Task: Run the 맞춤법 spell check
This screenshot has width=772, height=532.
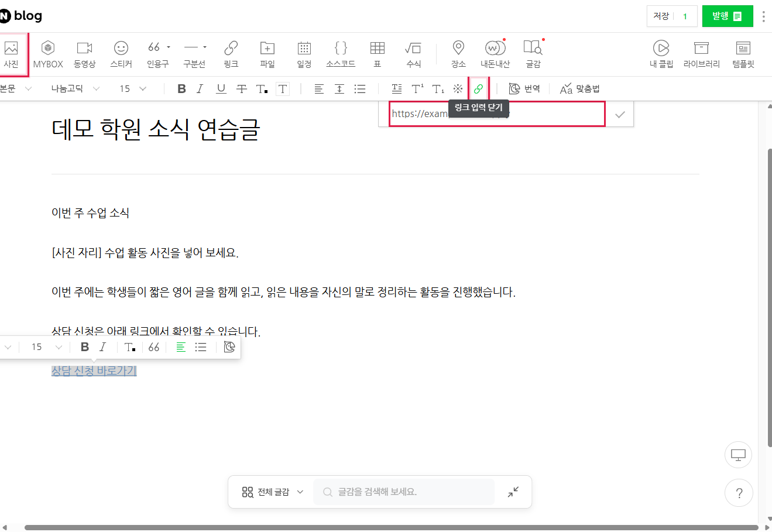Action: pyautogui.click(x=580, y=88)
